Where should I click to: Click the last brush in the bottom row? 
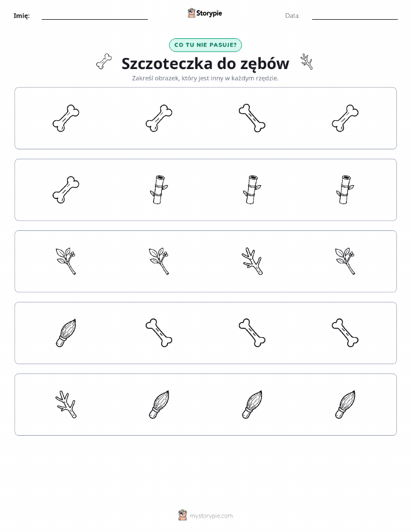345,404
